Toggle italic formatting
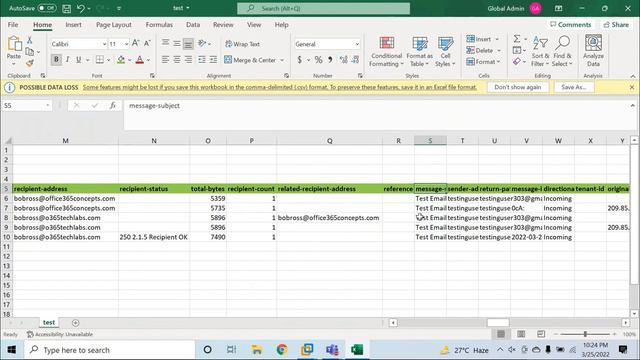 67,60
